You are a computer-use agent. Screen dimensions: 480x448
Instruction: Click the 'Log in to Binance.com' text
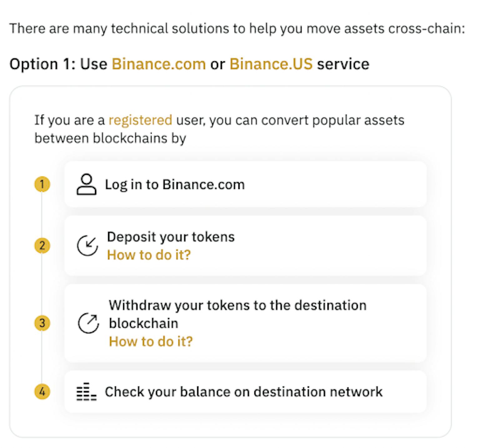tap(175, 185)
